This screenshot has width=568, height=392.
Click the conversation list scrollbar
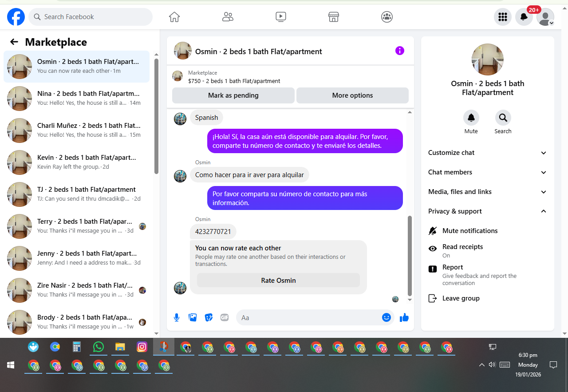pyautogui.click(x=156, y=116)
